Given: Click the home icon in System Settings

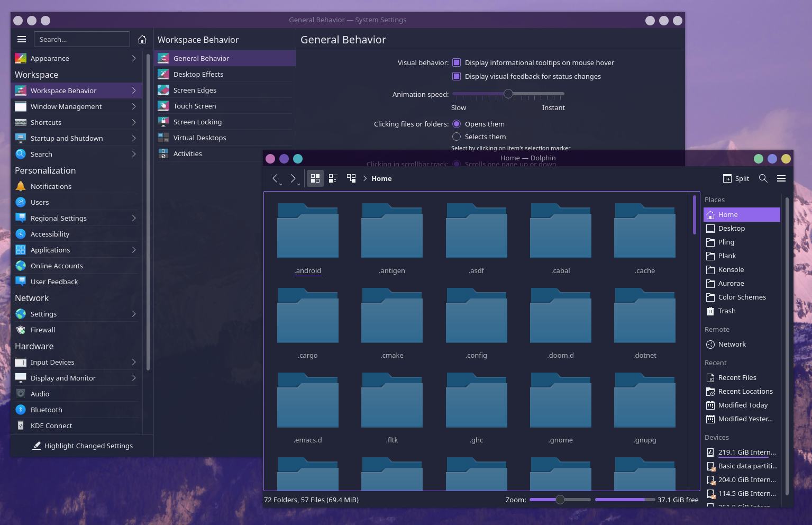Looking at the screenshot, I should tap(142, 39).
